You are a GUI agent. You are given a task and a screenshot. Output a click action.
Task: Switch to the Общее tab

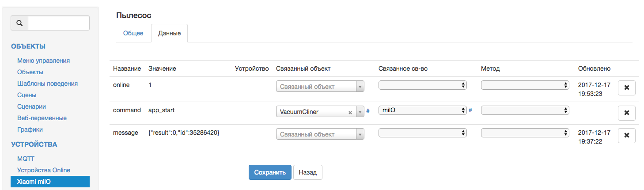(x=133, y=33)
